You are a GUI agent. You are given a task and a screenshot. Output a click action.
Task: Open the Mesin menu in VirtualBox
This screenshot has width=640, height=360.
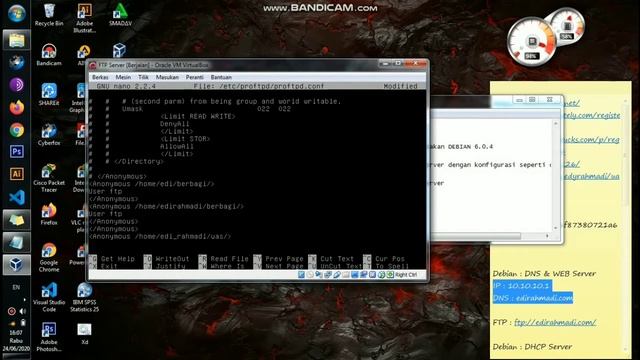click(123, 77)
